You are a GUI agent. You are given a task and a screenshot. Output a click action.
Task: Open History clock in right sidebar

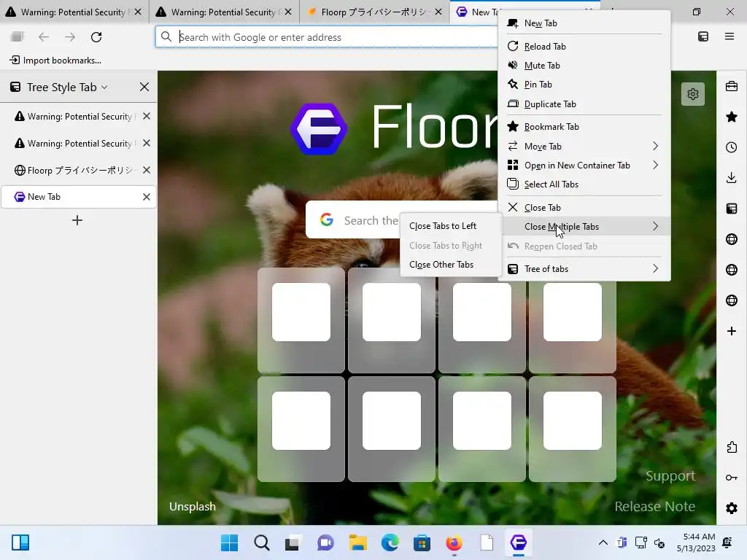(732, 147)
